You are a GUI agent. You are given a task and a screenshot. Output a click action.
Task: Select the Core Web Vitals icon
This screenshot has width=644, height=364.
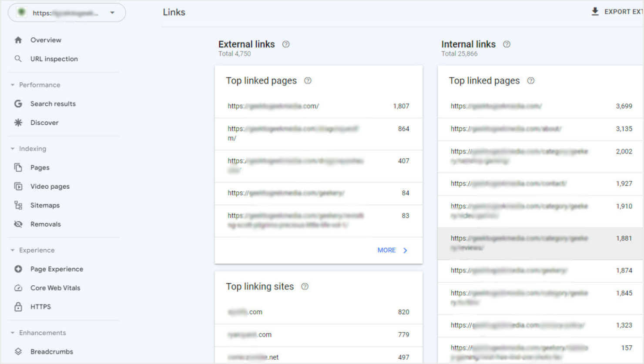(x=18, y=287)
